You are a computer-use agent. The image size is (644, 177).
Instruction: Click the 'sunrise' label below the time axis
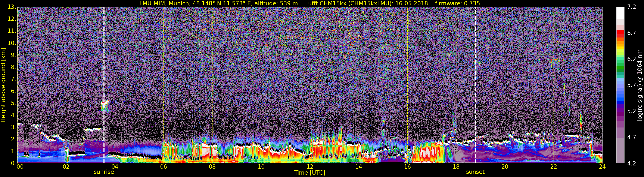pyautogui.click(x=104, y=172)
